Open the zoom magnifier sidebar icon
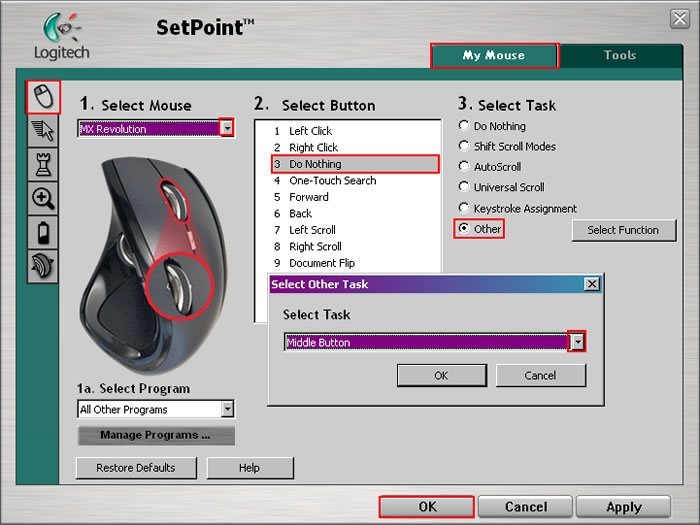700x525 pixels. click(x=43, y=198)
